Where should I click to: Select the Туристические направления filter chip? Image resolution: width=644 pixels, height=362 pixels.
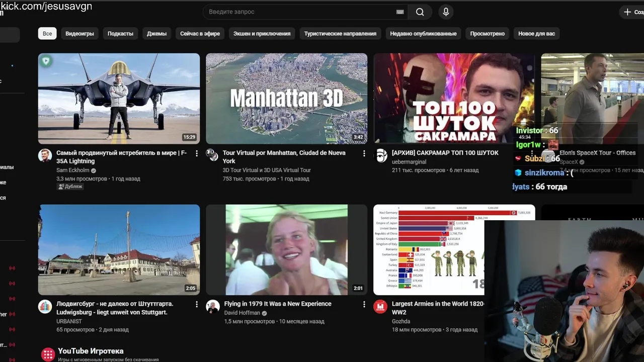(340, 34)
